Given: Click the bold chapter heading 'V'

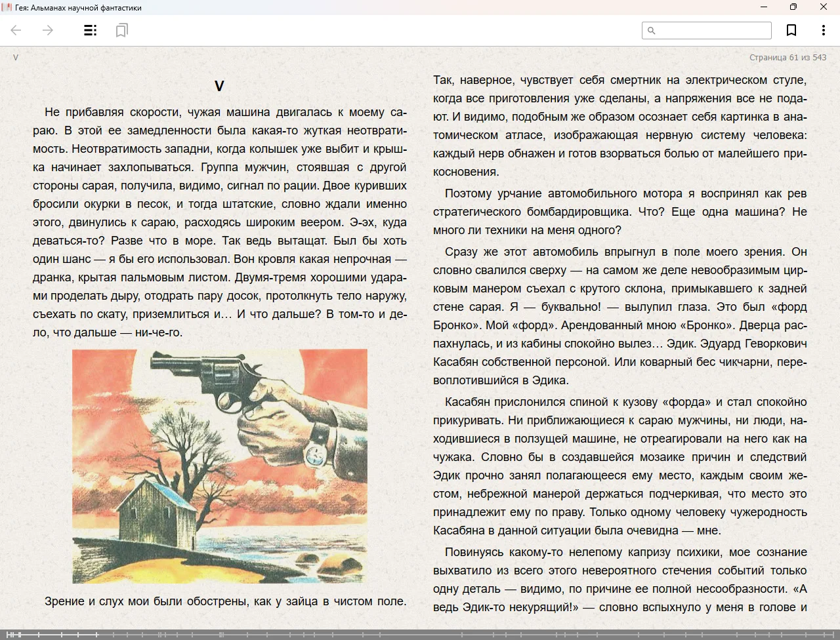Looking at the screenshot, I should 219,86.
